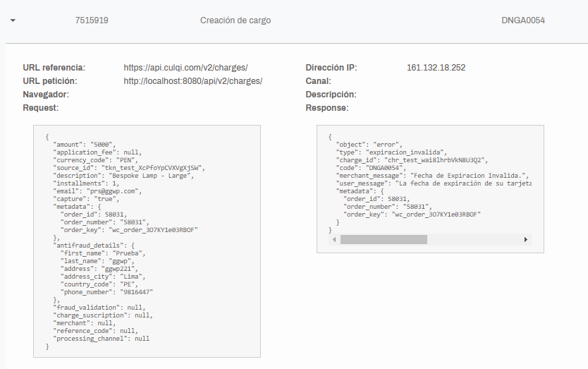
Task: Click the 7515919 log ID
Action: click(92, 20)
